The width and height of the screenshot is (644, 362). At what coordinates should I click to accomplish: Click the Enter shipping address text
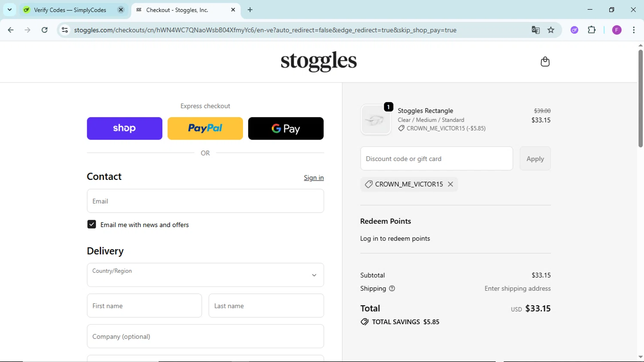517,289
